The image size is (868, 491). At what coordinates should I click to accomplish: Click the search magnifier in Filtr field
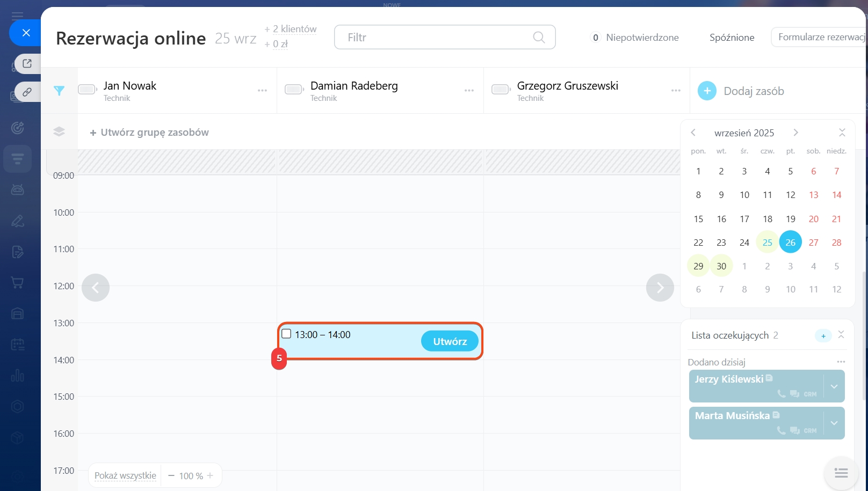pos(539,37)
